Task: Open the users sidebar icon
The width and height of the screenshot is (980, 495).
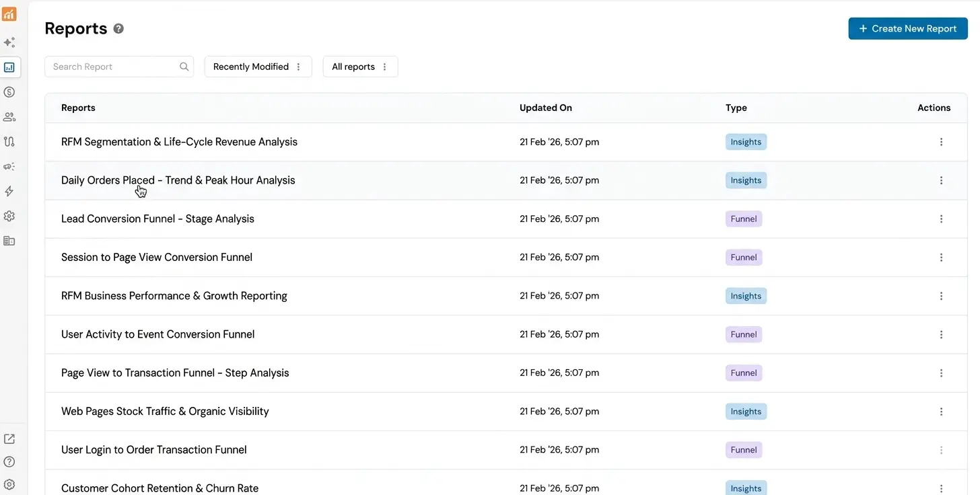Action: tap(9, 117)
